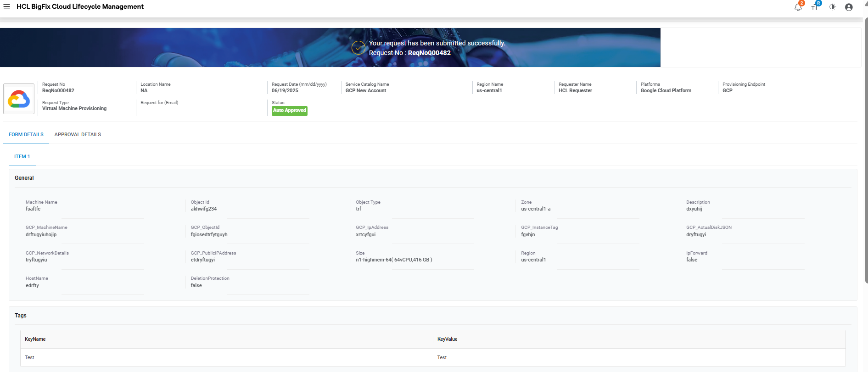Click the GCP_ActualDiskJSON value dryftugyi
This screenshot has width=868, height=372.
696,235
